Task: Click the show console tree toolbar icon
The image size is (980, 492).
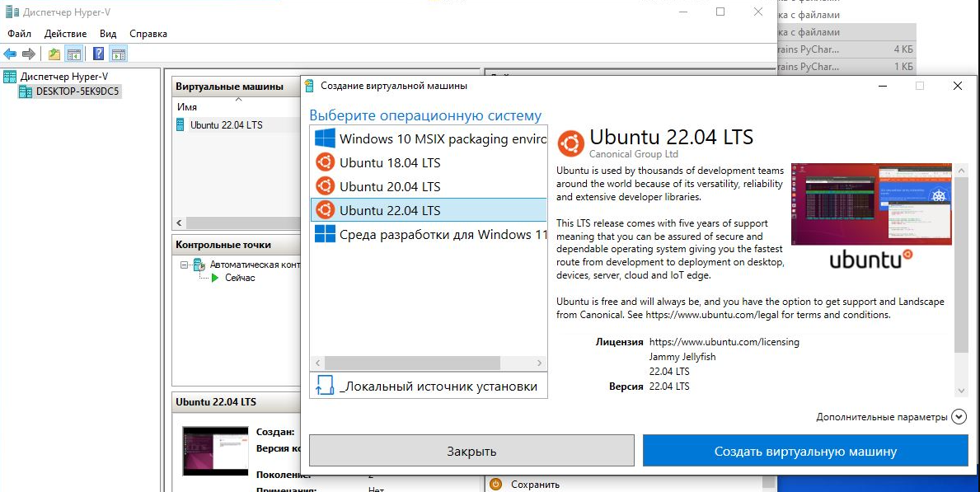Action: click(x=73, y=52)
